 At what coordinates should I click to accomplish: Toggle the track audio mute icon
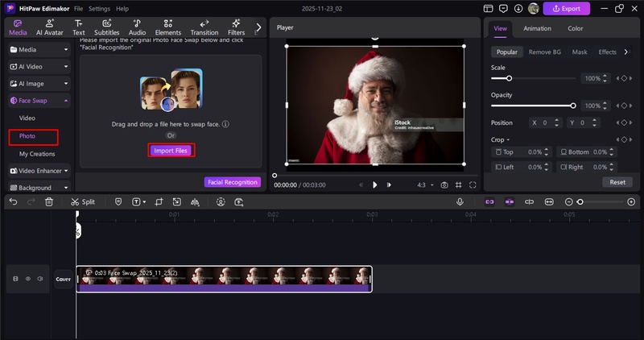(x=39, y=280)
